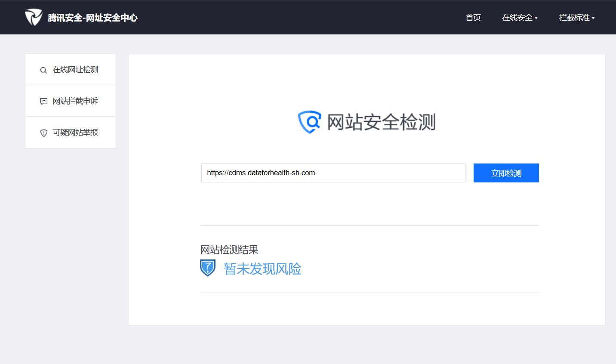This screenshot has width=616, height=364.
Task: Expand the 拦截标准 dropdown menu
Action: [x=577, y=18]
